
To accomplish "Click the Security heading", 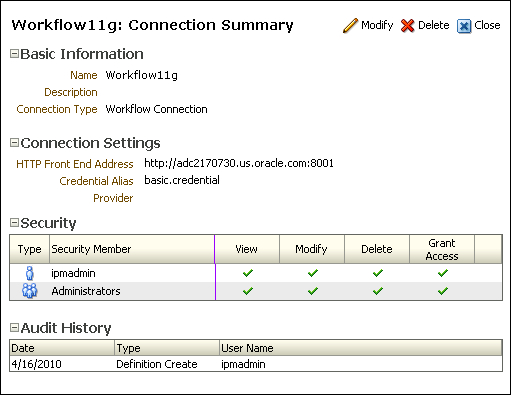I will click(x=48, y=223).
